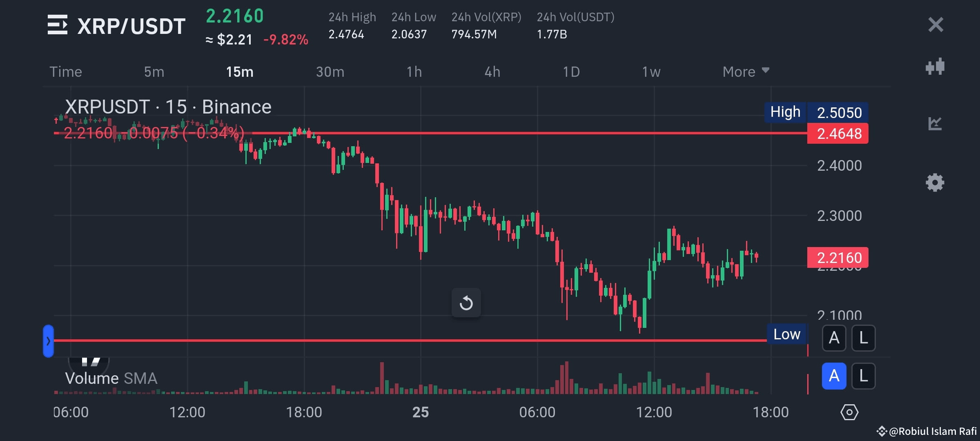The width and height of the screenshot is (980, 441).
Task: Click the red 2.2160 current price label
Action: pos(838,258)
